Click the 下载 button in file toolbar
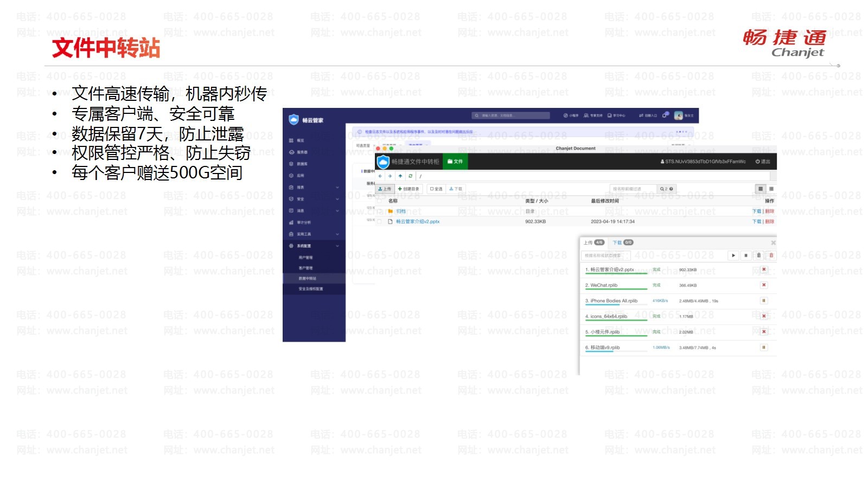Viewport: 868px width, 488px height. [456, 189]
